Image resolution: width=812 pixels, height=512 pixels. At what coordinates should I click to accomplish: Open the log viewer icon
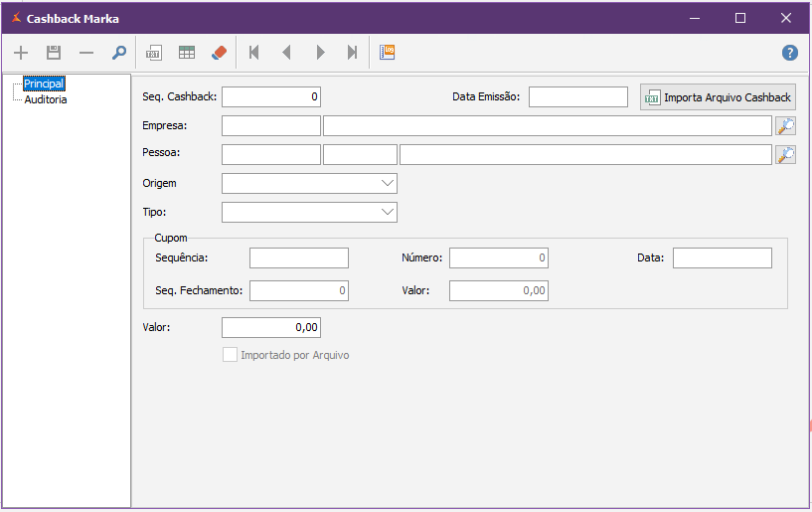click(x=387, y=53)
